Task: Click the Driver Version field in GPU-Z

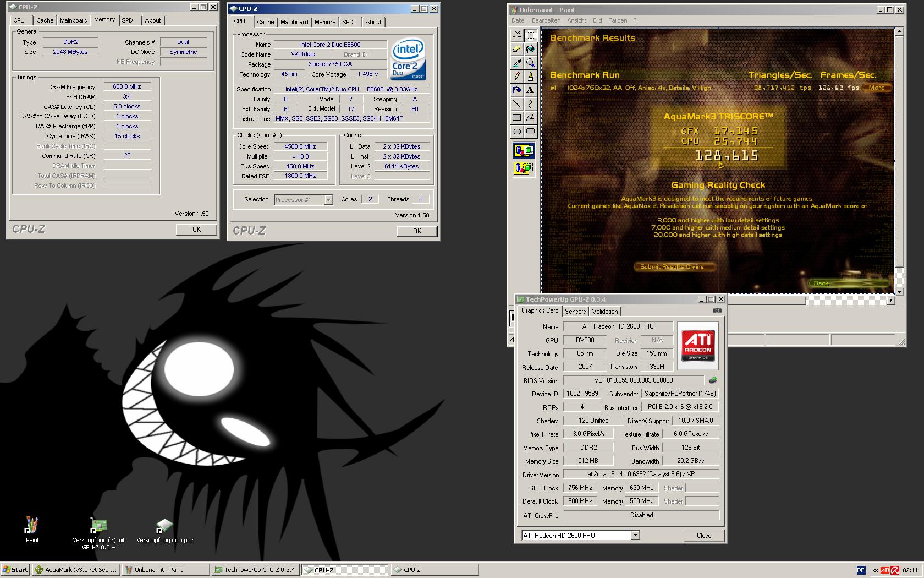Action: pos(641,474)
